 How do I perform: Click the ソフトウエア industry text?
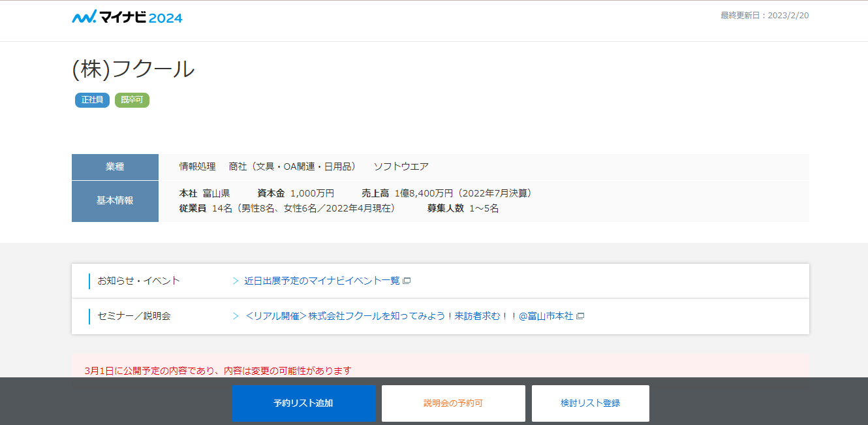401,167
